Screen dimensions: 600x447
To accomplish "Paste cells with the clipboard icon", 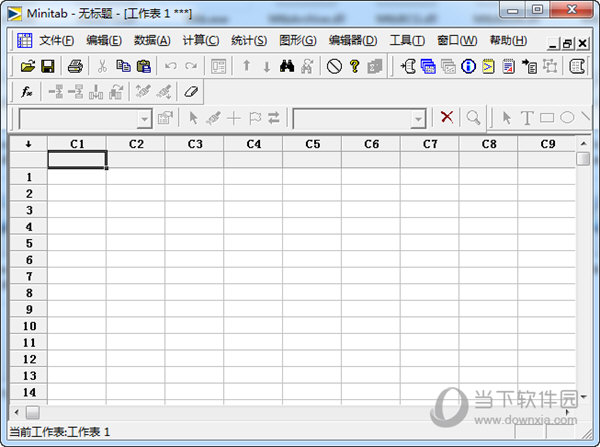I will [143, 67].
